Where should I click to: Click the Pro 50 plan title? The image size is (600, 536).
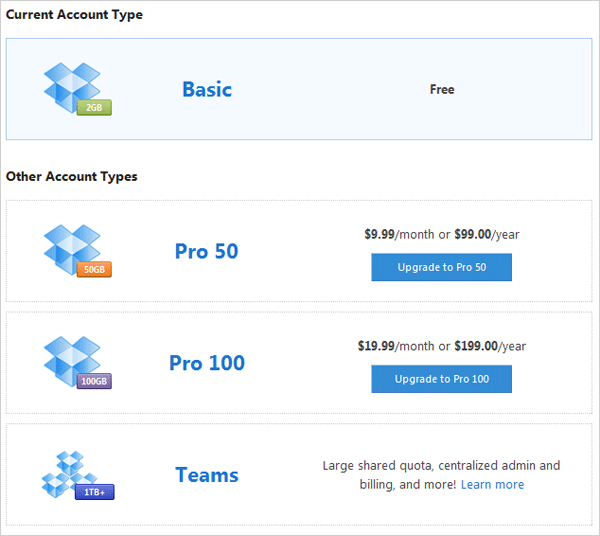[x=207, y=251]
